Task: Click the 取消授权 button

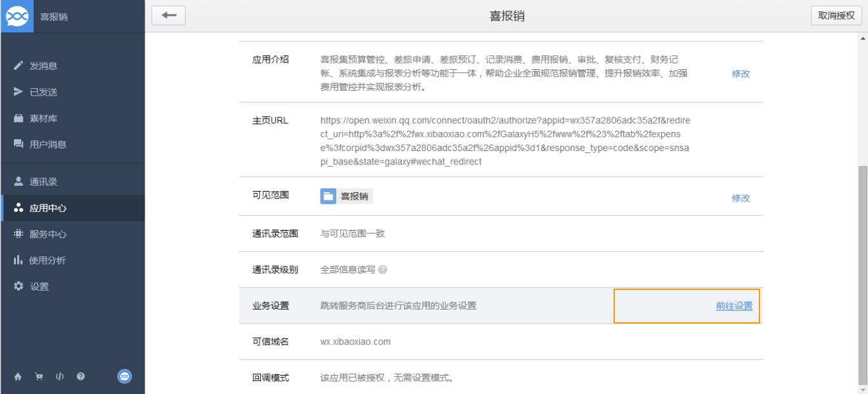Action: click(836, 16)
